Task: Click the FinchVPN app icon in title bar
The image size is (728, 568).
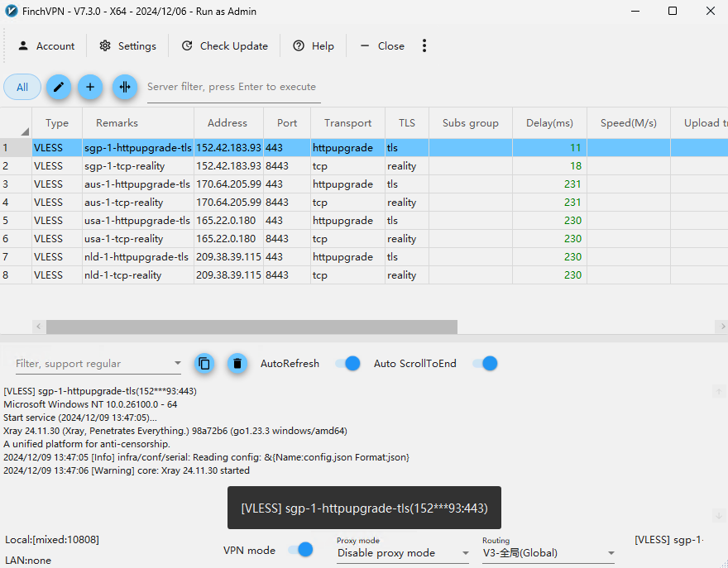Action: click(x=11, y=11)
